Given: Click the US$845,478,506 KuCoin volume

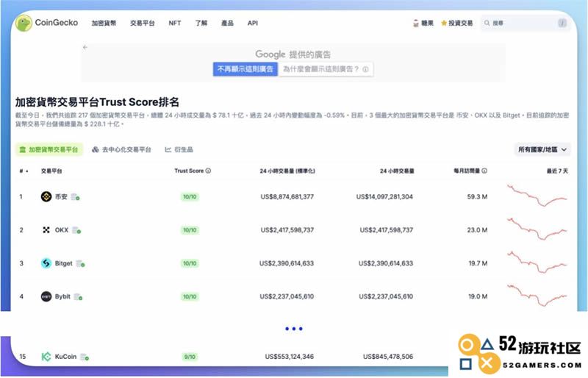Looking at the screenshot, I should click(x=388, y=357).
